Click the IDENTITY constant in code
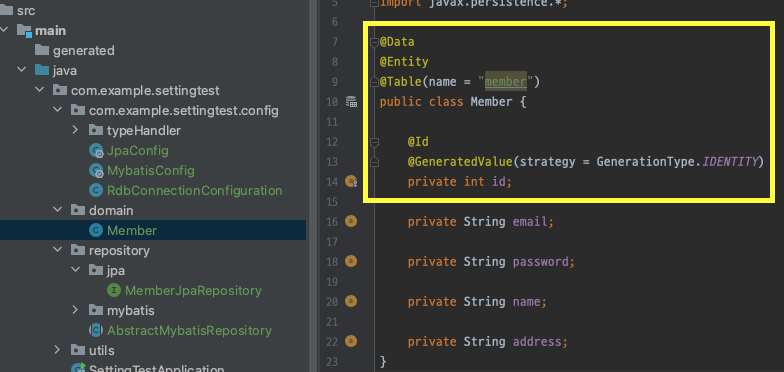This screenshot has height=372, width=784. point(730,162)
